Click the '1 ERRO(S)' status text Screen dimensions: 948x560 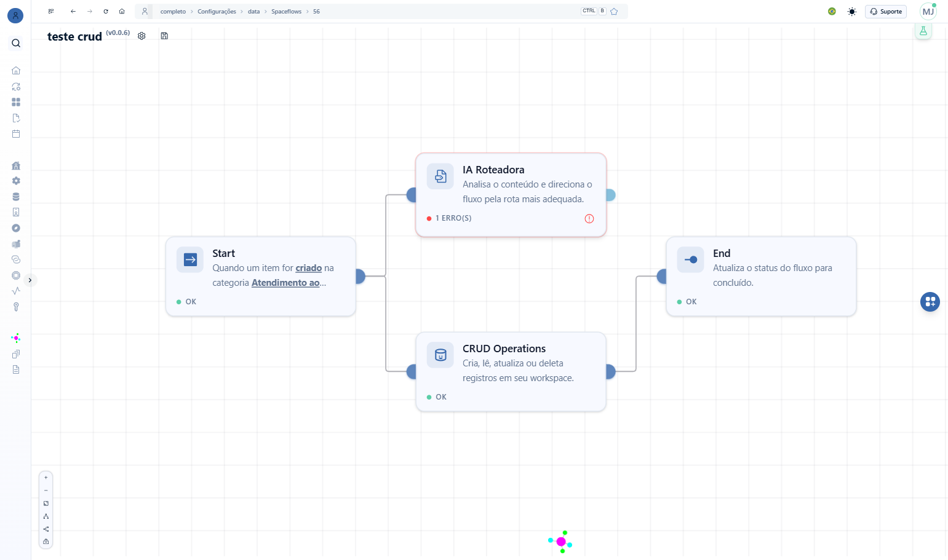453,218
